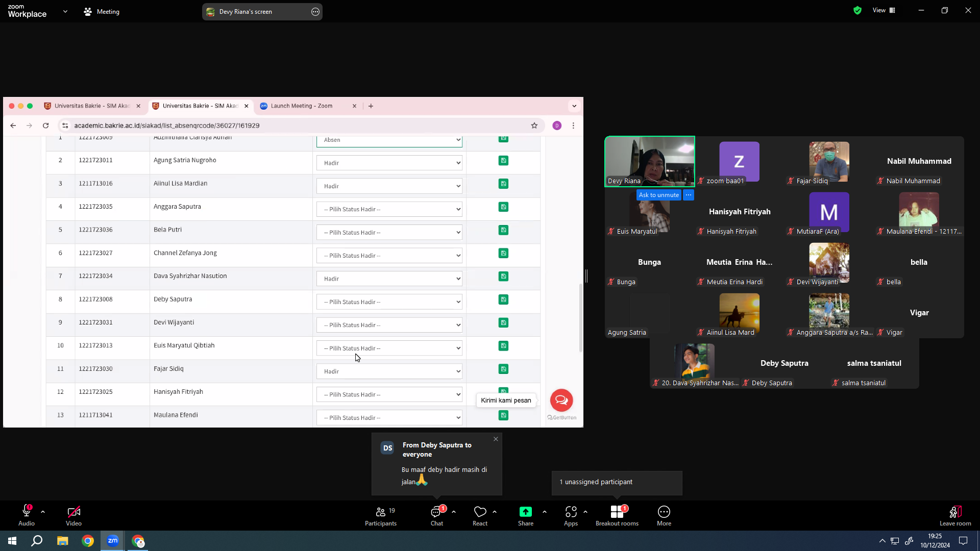Select Devy Riana's video thumbnail
This screenshot has height=551, width=980.
[650, 161]
